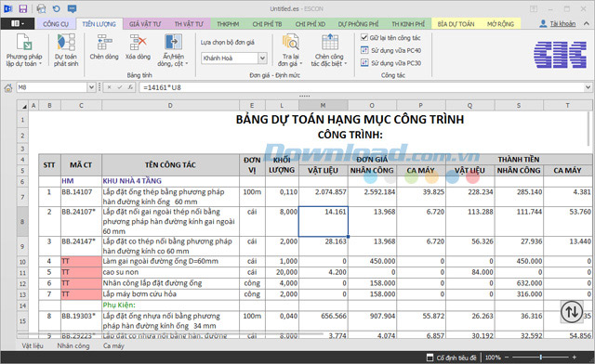The height and width of the screenshot is (364, 595).
Task: Open the MỞ RỘNG tab
Action: coord(500,24)
